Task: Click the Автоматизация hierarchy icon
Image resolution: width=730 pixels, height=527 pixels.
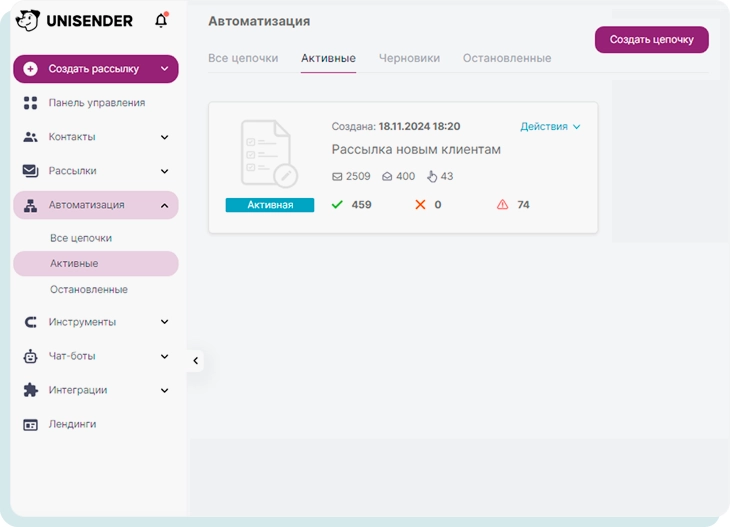Action: [30, 205]
